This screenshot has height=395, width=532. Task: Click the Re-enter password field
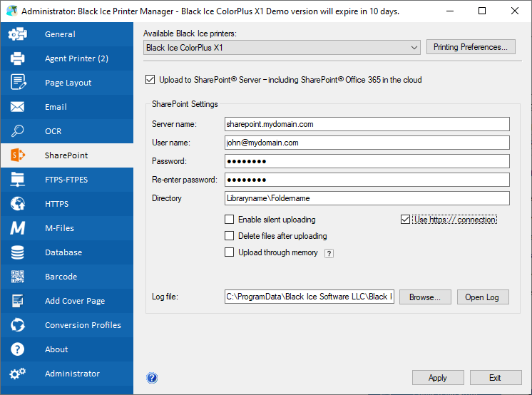point(367,180)
